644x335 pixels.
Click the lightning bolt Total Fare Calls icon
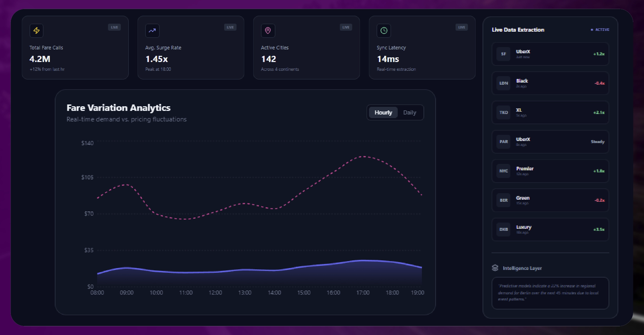coord(37,31)
